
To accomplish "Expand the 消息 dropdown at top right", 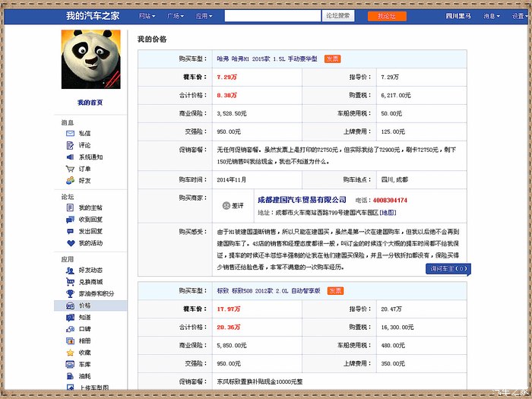I will tap(491, 16).
